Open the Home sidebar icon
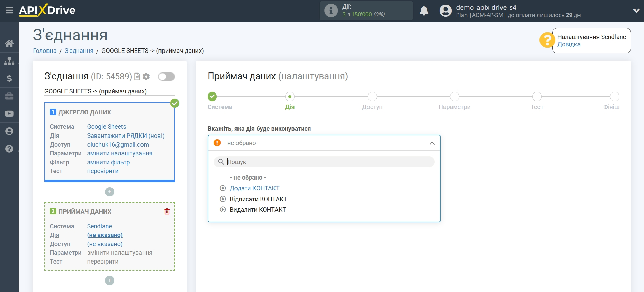Screen dimensions: 644x292 9,43
